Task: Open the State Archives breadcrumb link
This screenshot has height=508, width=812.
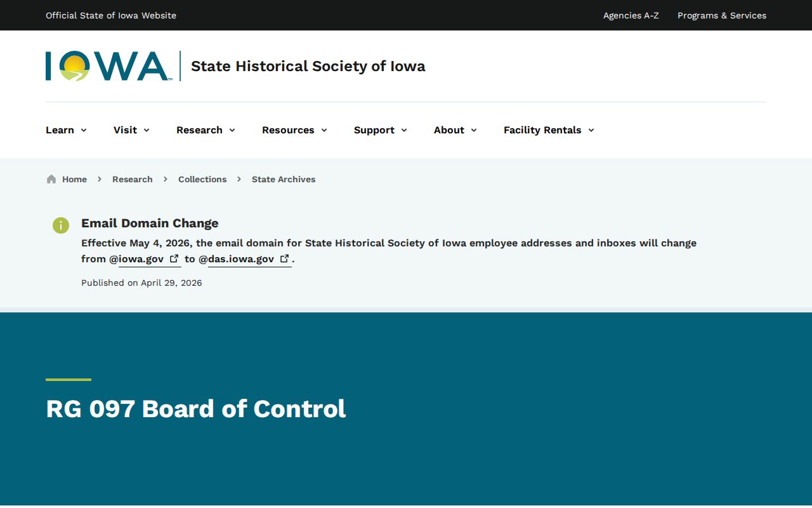Action: (x=284, y=179)
